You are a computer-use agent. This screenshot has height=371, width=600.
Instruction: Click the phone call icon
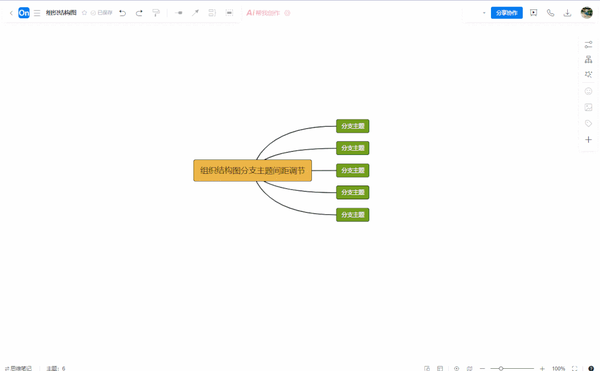point(550,13)
